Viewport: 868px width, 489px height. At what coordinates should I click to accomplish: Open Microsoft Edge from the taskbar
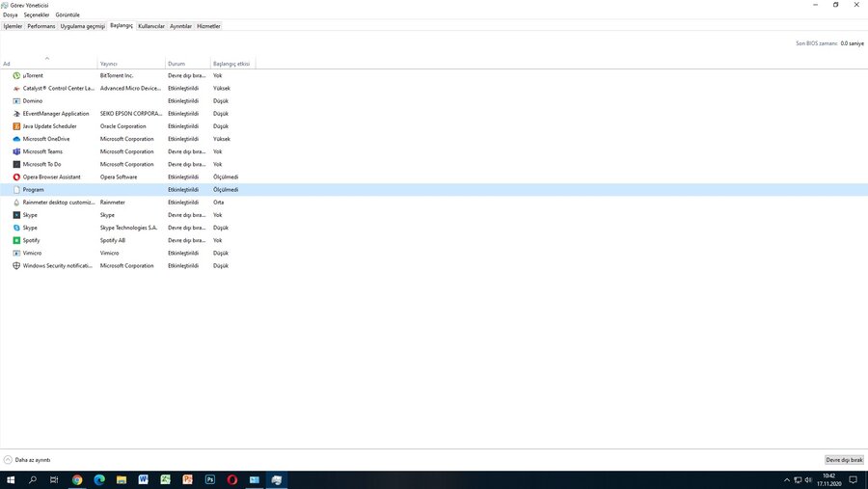pyautogui.click(x=99, y=479)
